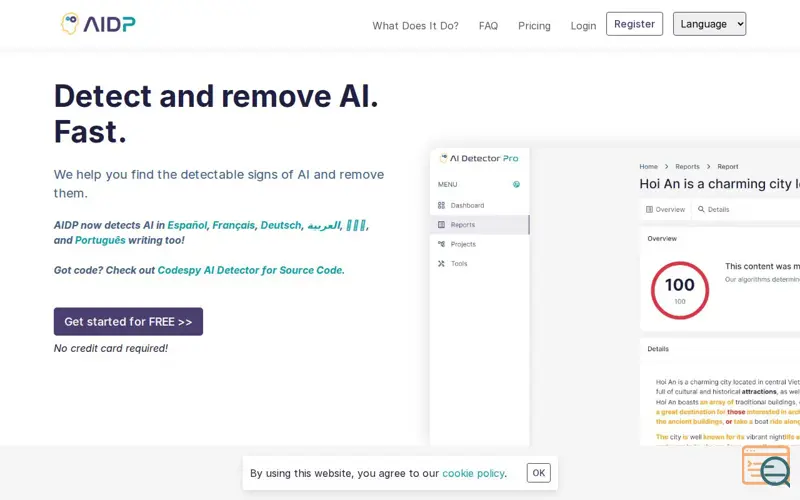The width and height of the screenshot is (800, 500).
Task: Click the Dashboard icon in preview sidebar
Action: 441,205
